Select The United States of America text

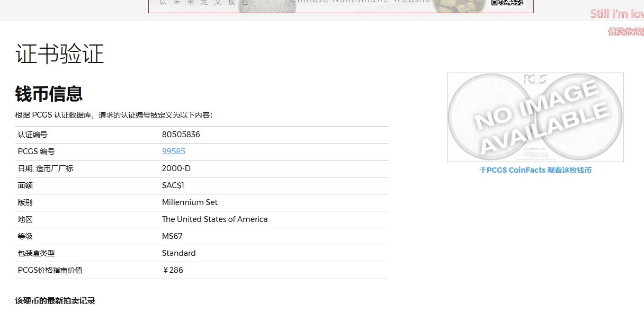tap(215, 219)
